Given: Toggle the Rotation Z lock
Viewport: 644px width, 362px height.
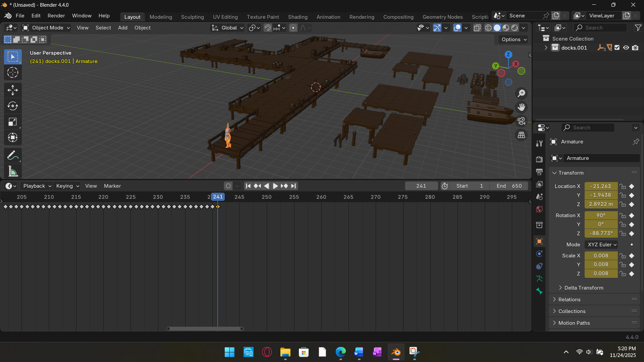Looking at the screenshot, I should point(623,233).
